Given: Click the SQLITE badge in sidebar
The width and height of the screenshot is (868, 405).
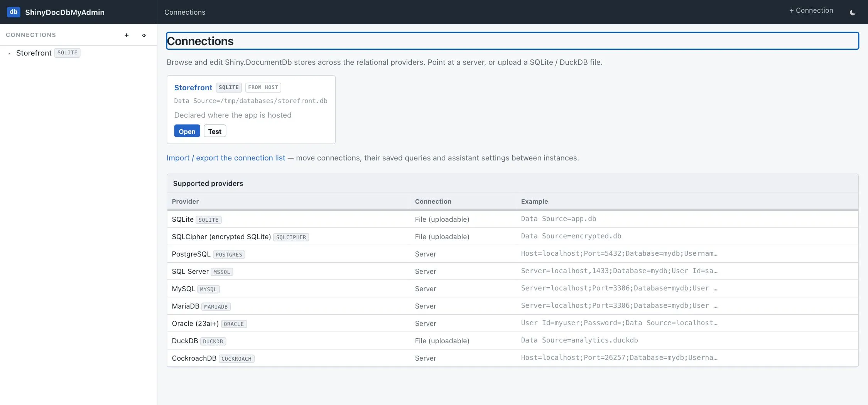Looking at the screenshot, I should click(67, 52).
